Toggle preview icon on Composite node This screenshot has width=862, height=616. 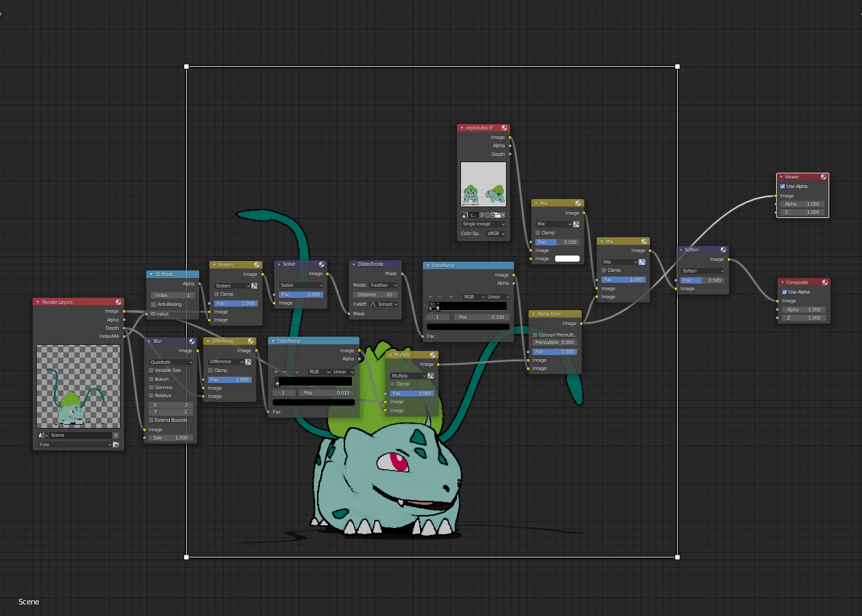click(x=824, y=282)
